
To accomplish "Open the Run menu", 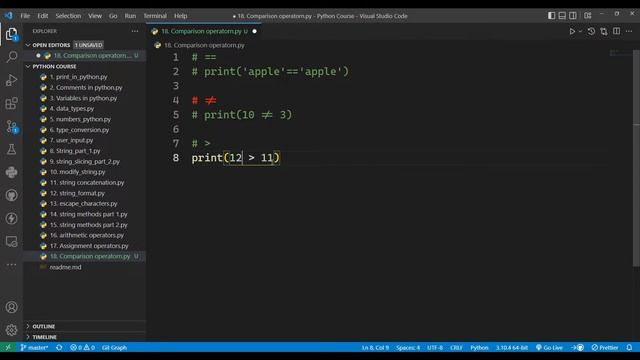I will [130, 16].
